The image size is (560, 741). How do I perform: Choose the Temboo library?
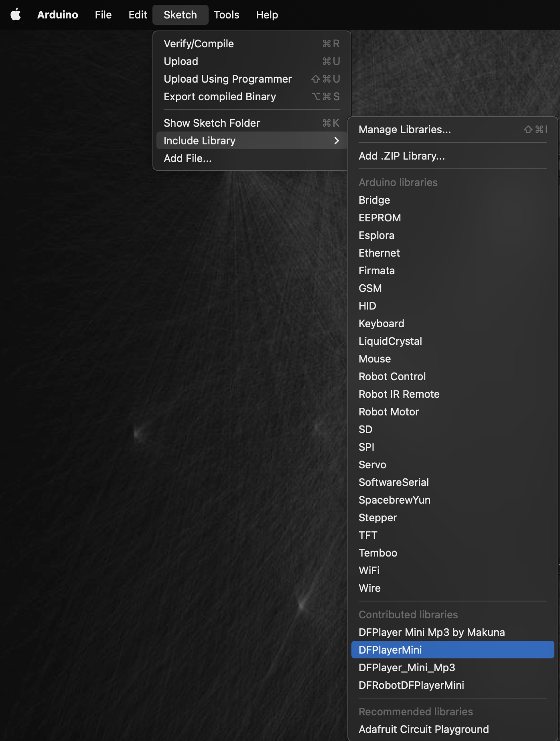tap(452, 553)
